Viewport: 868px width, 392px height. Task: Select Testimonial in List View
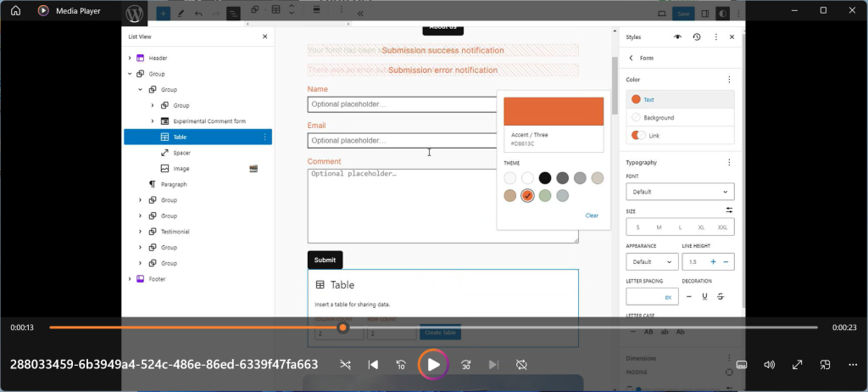(175, 232)
